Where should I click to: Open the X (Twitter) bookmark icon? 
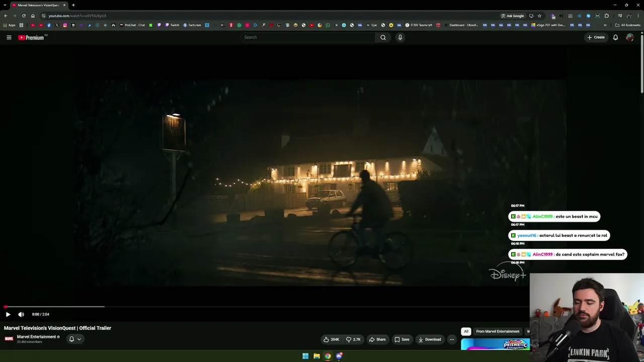[x=57, y=25]
